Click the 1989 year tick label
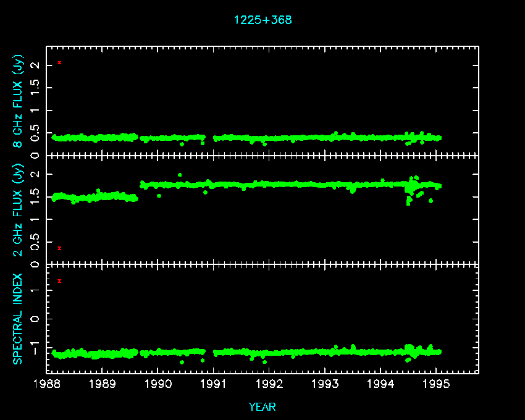The image size is (525, 420). click(103, 384)
